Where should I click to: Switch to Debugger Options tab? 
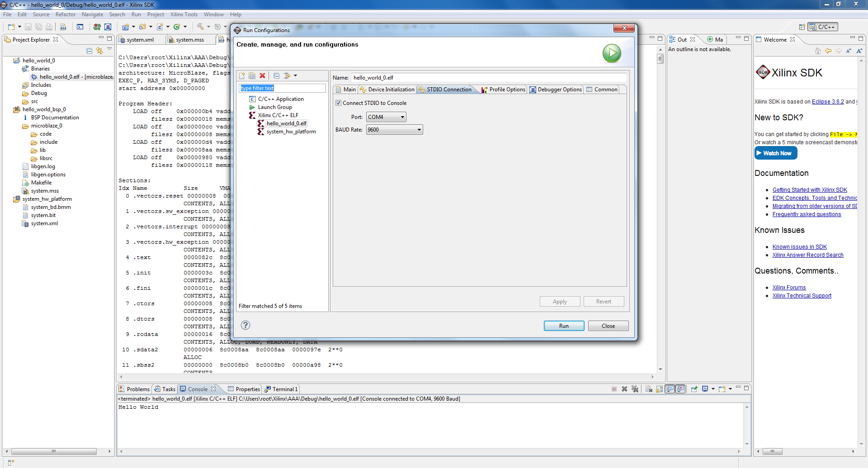click(x=556, y=90)
